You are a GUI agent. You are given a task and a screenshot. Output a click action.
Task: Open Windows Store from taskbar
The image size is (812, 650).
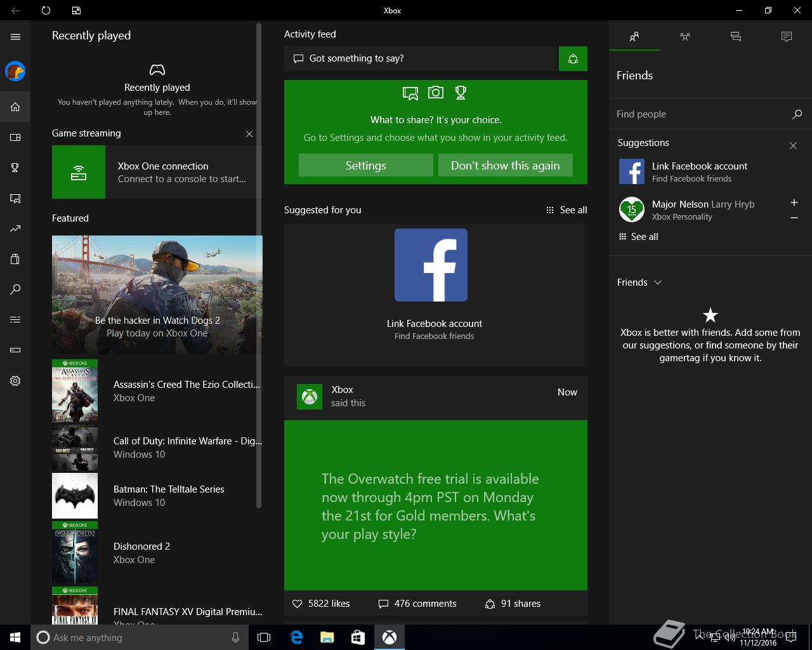358,637
